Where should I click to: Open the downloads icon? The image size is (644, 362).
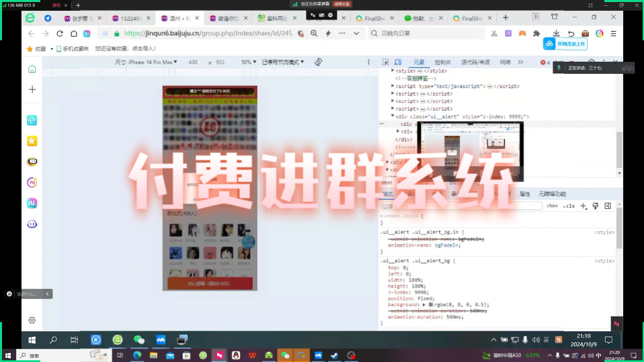coord(556,34)
